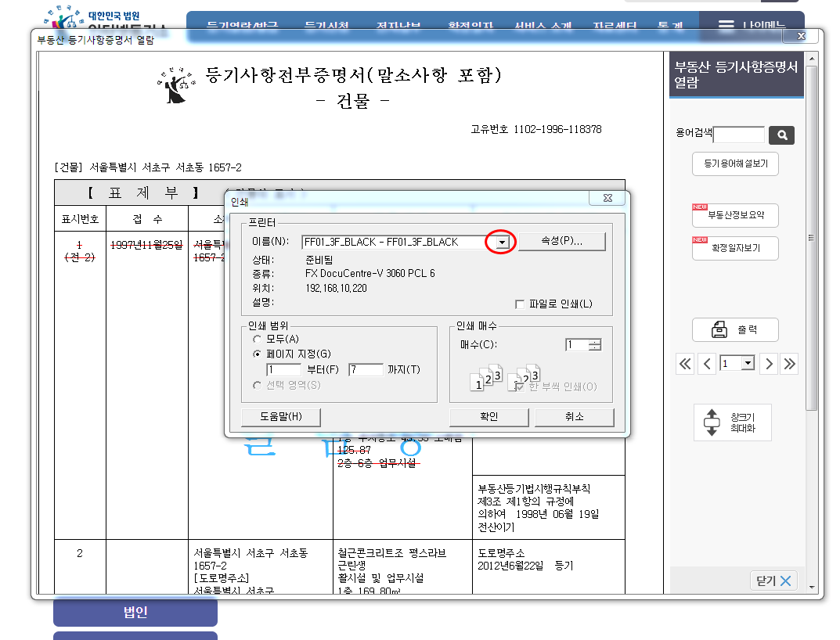Click row number 2 in 표시번호 column
The image size is (840, 640).
click(80, 553)
